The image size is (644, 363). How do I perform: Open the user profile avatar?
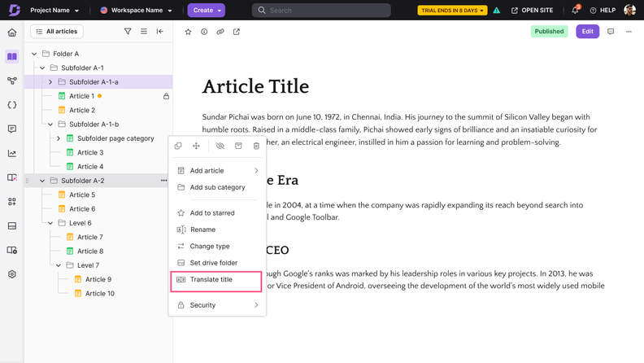(629, 10)
